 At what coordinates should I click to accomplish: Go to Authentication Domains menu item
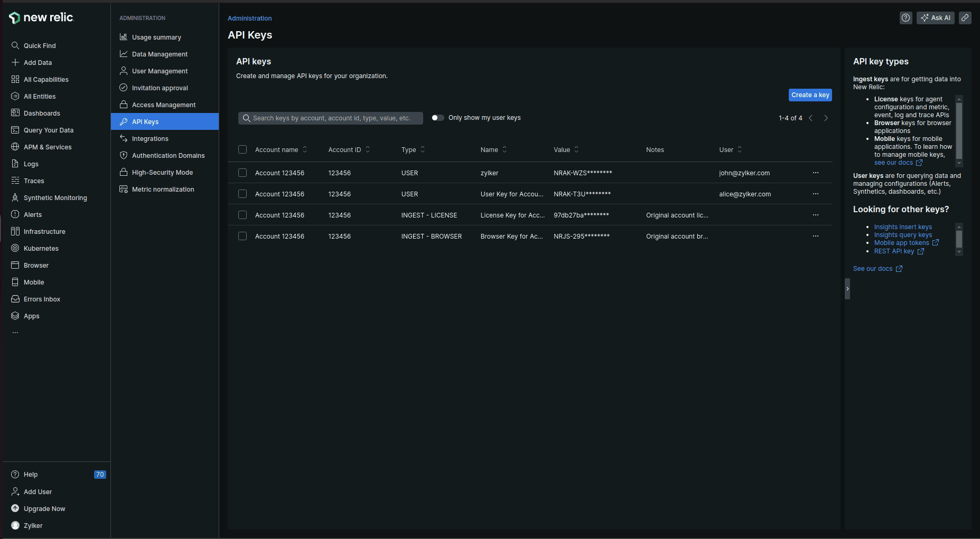tap(168, 156)
